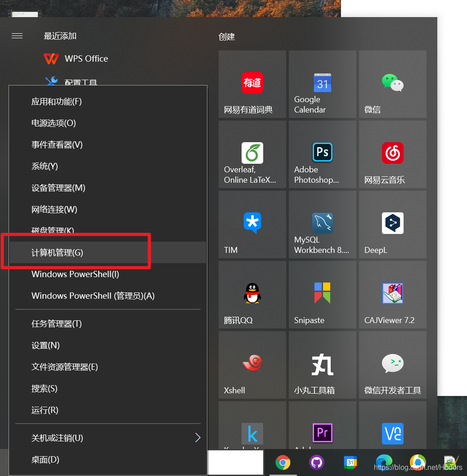The height and width of the screenshot is (476, 467).
Task: Select 系统(Y) menu entry
Action: click(x=108, y=166)
